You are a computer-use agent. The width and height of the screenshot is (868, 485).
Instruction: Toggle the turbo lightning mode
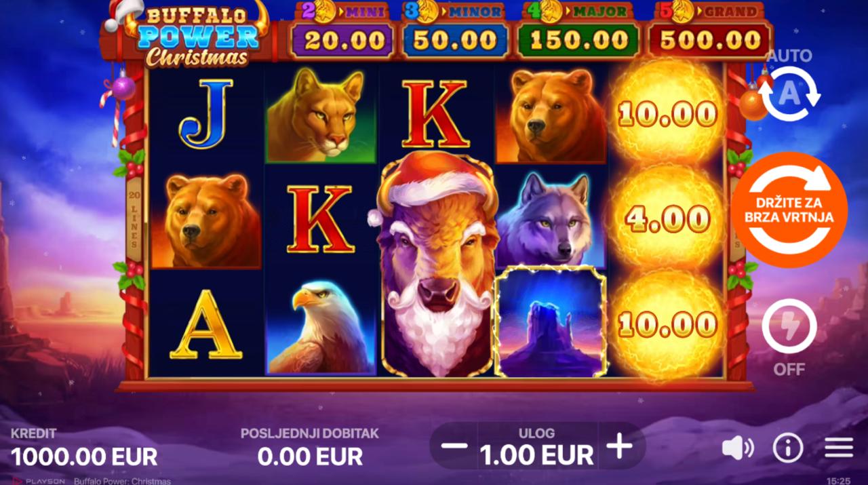789,327
